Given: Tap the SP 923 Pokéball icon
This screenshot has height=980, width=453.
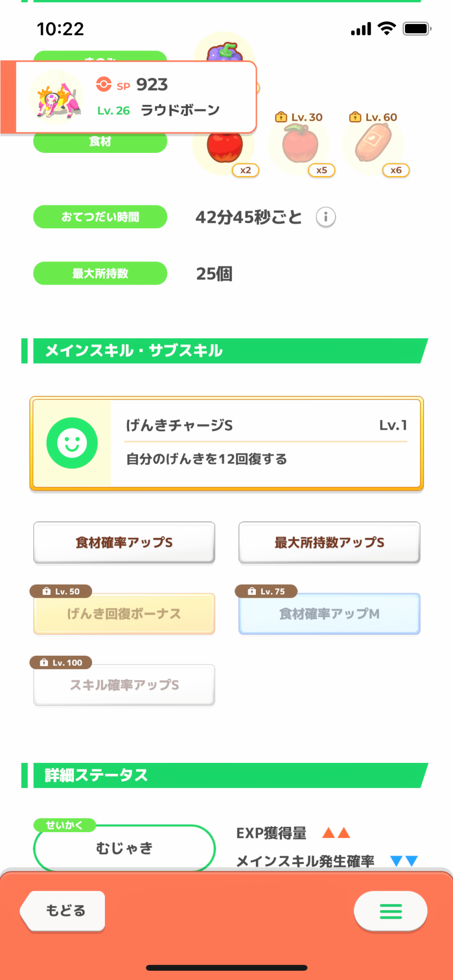Looking at the screenshot, I should [x=103, y=84].
